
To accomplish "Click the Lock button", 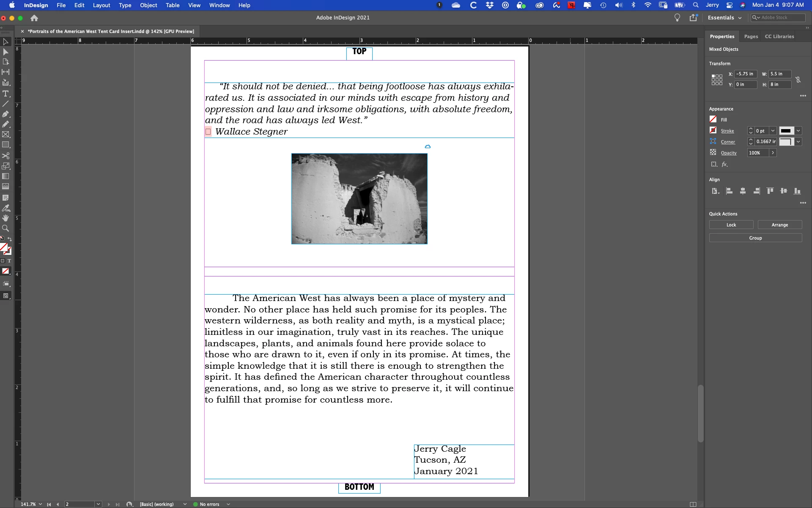I will tap(731, 225).
